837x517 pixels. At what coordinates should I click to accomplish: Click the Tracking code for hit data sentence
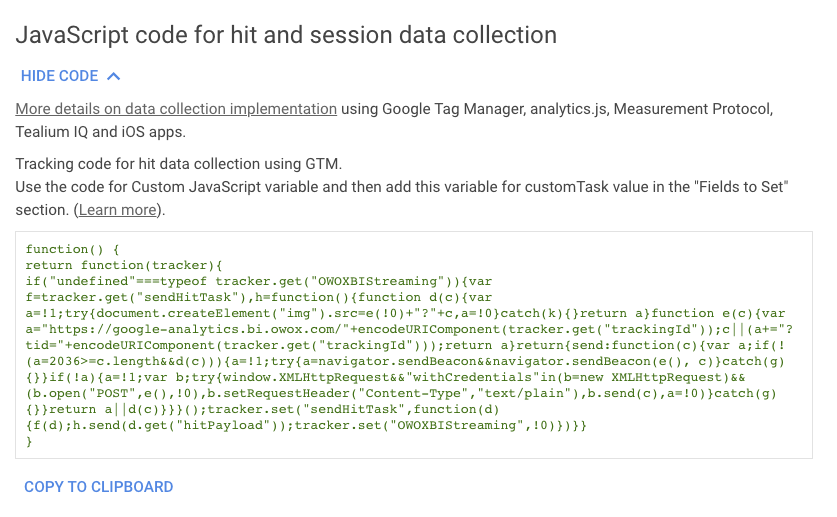click(179, 164)
